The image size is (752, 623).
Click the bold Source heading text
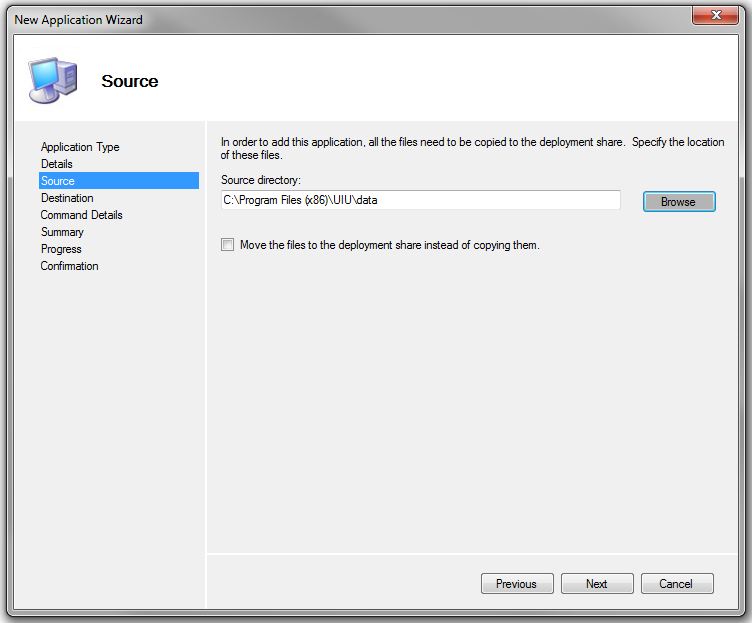coord(130,81)
